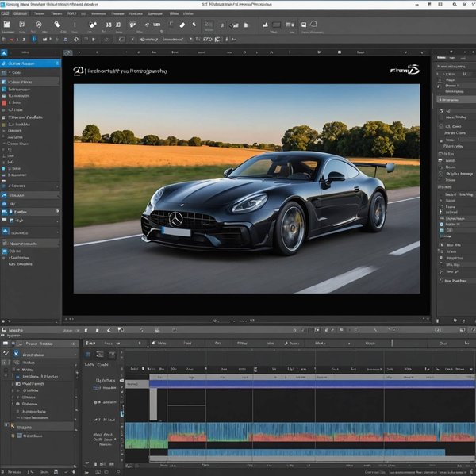Uncheck the blue checked box in the project panel
This screenshot has height=476, width=476.
coord(17,353)
